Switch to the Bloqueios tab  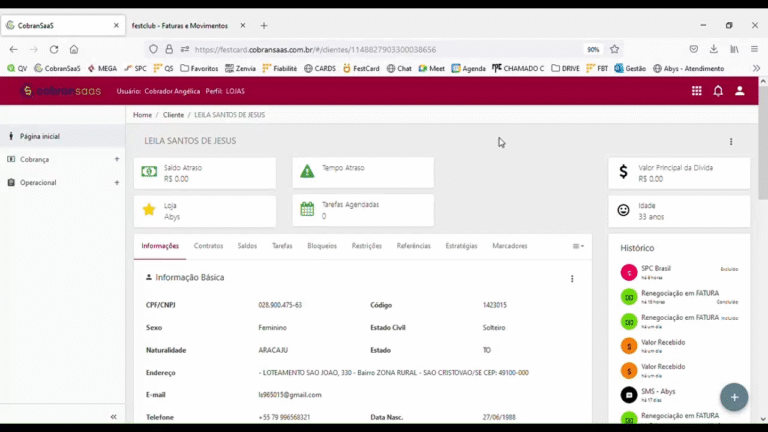click(x=322, y=246)
